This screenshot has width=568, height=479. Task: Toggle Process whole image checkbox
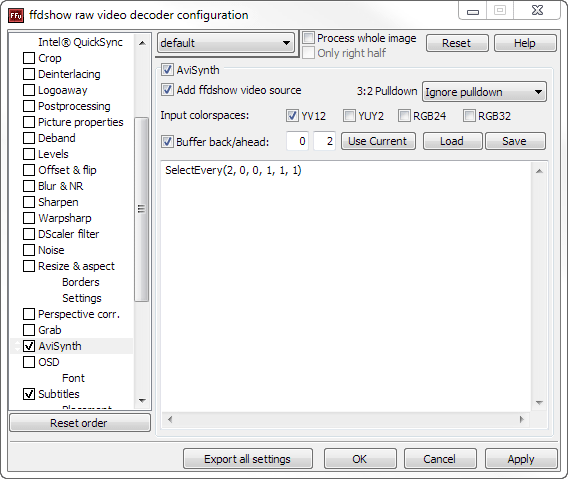click(308, 38)
